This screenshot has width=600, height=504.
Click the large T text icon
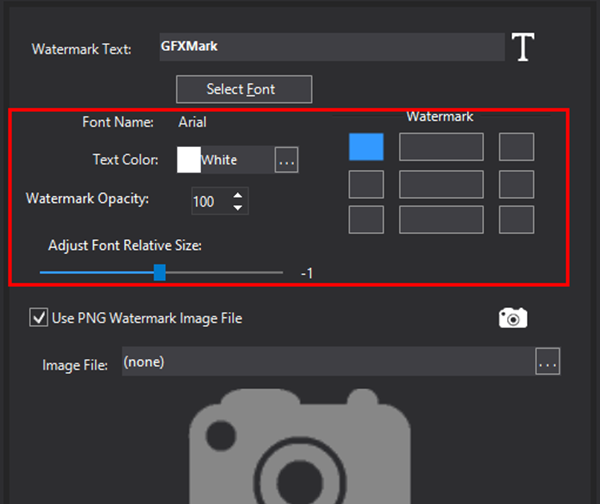tap(523, 47)
